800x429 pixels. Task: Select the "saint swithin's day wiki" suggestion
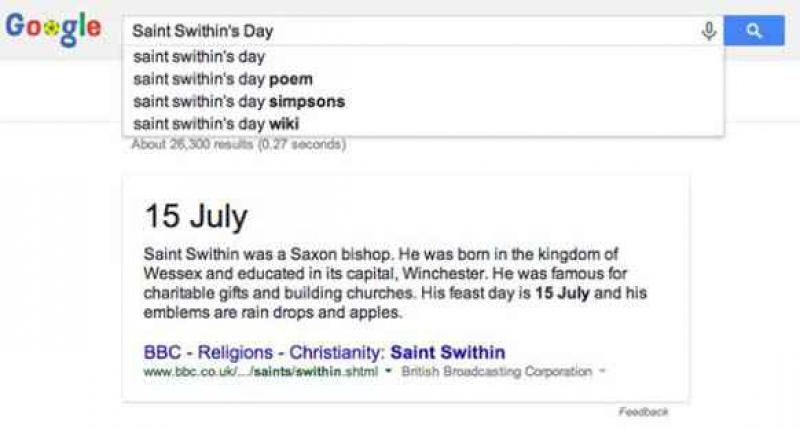[215, 123]
